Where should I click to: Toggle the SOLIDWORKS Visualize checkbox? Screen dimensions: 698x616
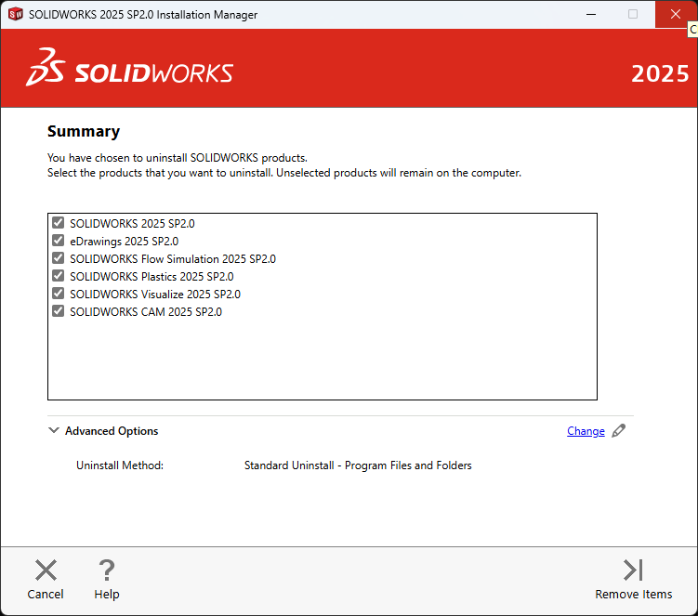pyautogui.click(x=59, y=294)
